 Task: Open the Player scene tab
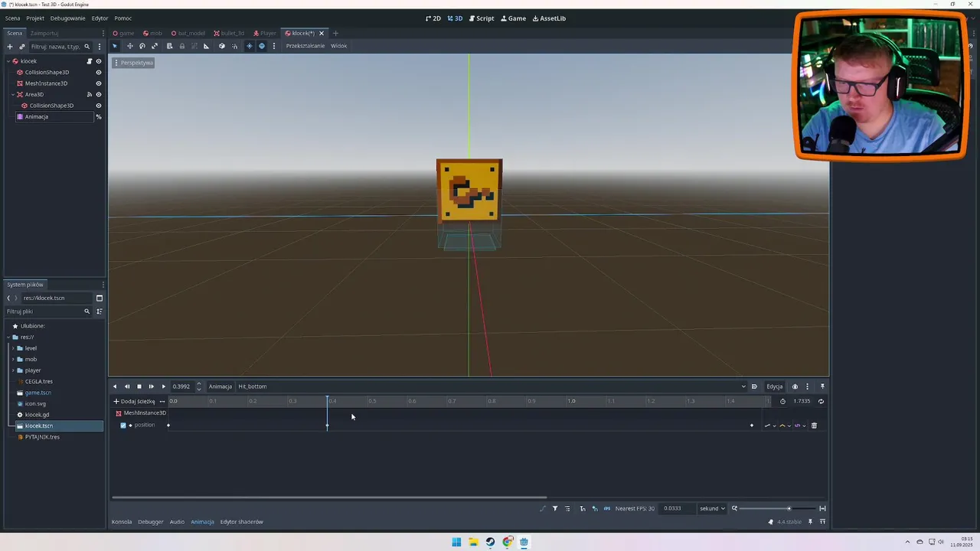point(264,33)
